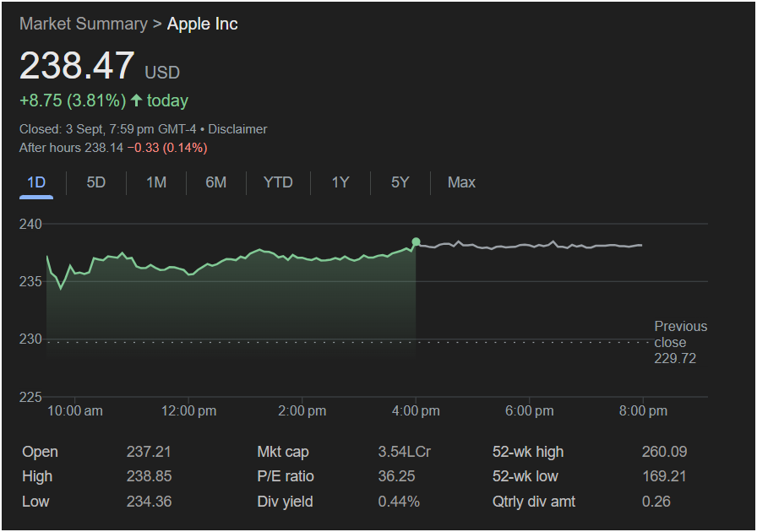View the 1Y price chart

340,182
